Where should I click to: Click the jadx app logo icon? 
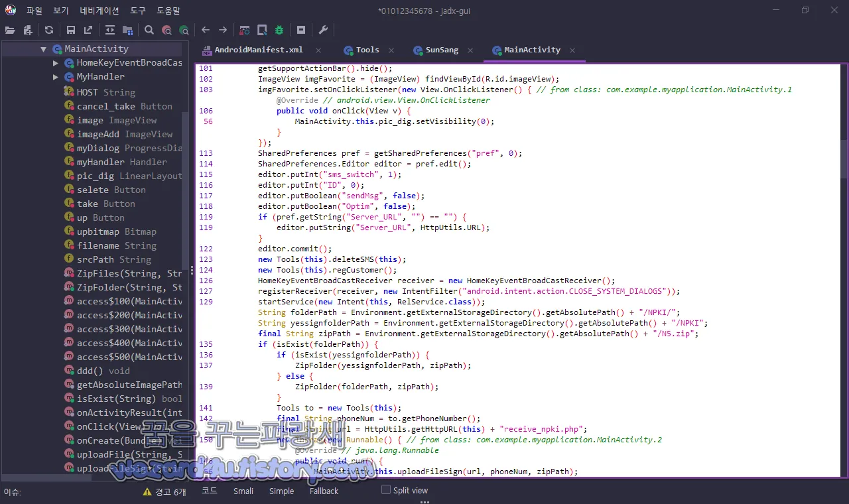point(11,11)
